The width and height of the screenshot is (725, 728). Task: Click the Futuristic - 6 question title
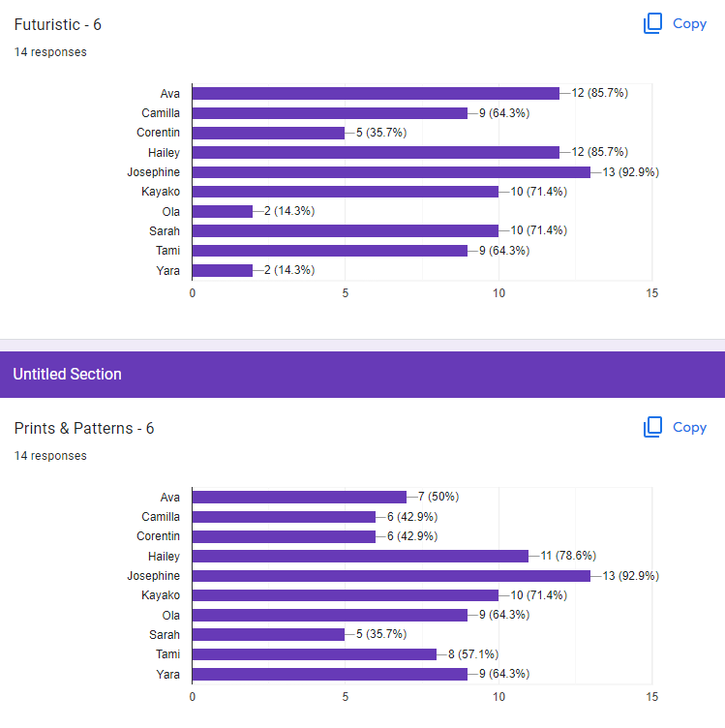coord(57,24)
